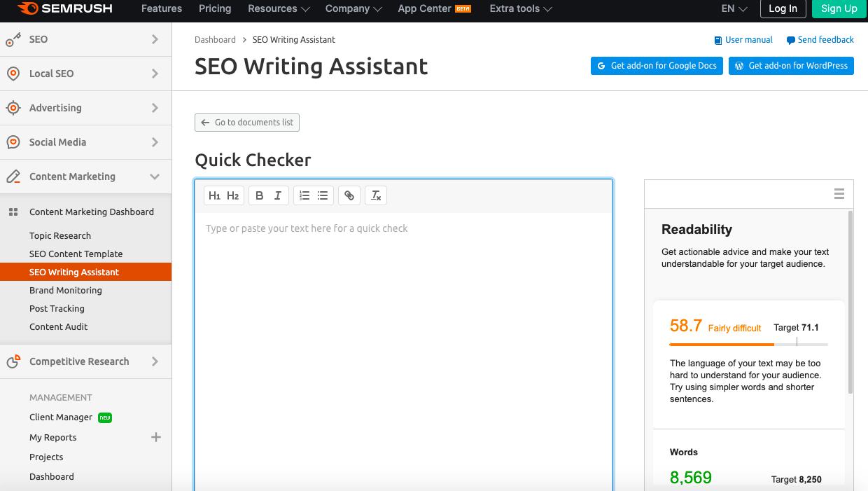Open Brand Monitoring in sidebar
Screen dimensions: 868x491
point(66,290)
